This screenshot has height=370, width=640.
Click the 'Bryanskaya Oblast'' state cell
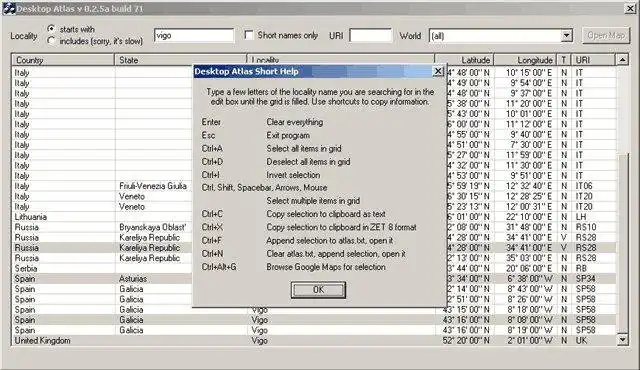click(153, 227)
